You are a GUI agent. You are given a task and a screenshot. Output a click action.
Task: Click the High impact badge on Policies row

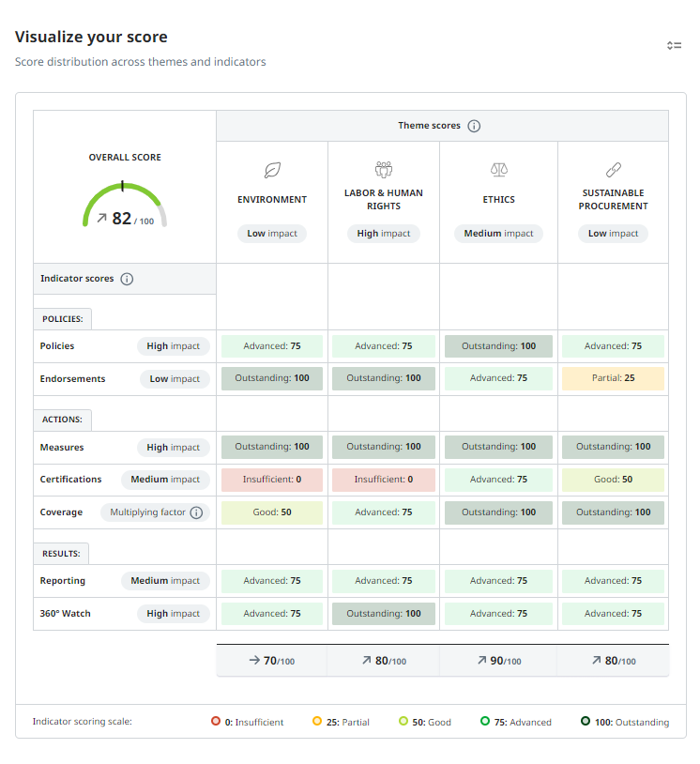[x=173, y=345]
